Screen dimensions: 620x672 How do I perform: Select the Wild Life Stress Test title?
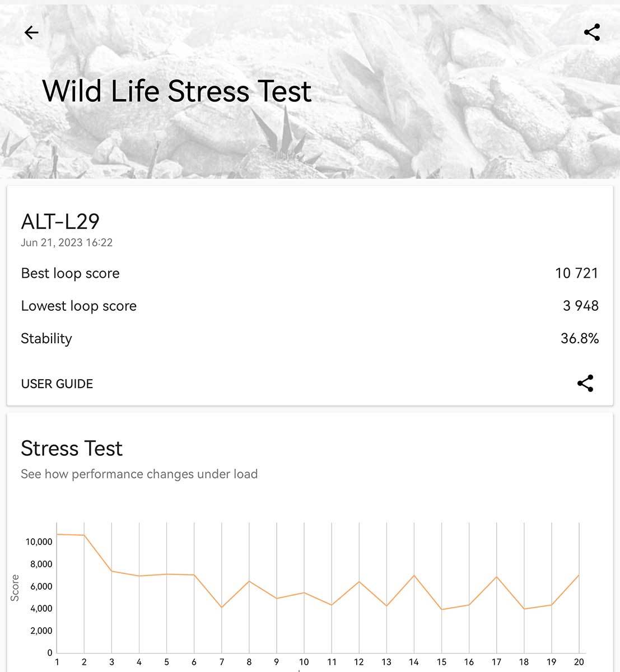pyautogui.click(x=175, y=90)
